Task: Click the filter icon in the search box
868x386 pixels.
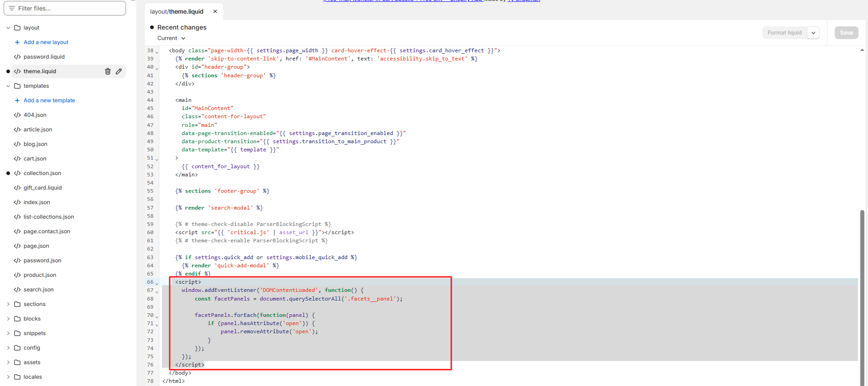Action: click(x=12, y=8)
